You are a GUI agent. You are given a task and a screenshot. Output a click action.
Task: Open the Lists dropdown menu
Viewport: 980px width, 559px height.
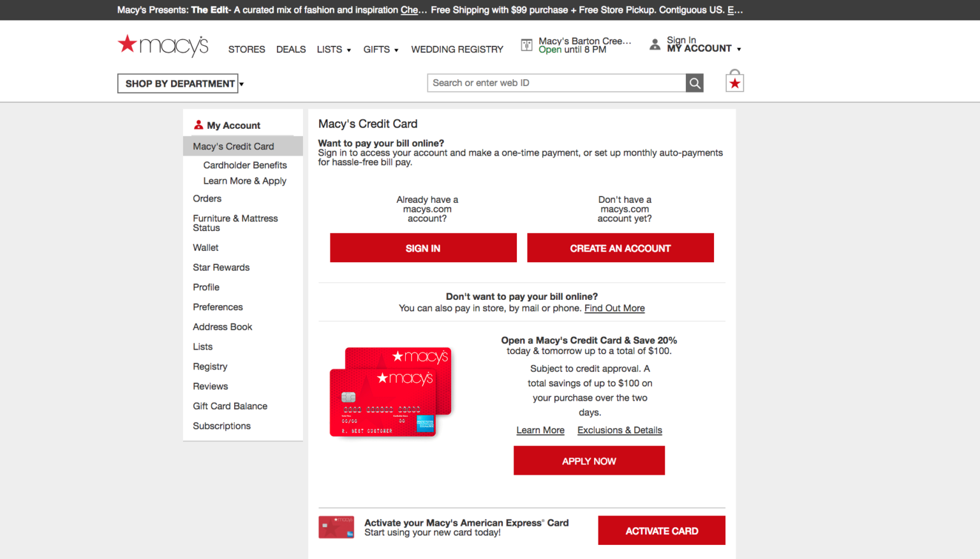pyautogui.click(x=334, y=49)
